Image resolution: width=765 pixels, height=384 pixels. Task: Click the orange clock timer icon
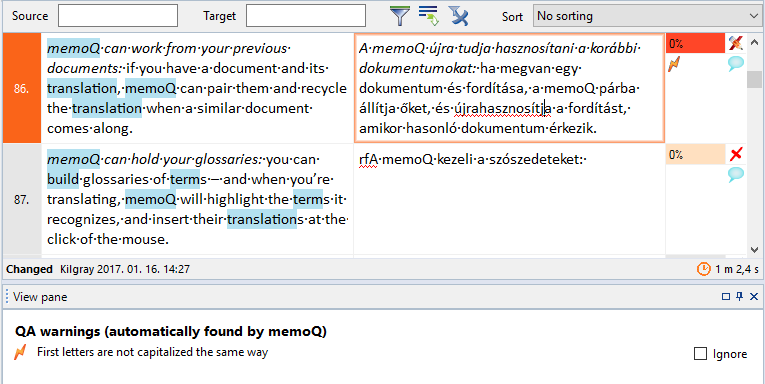[704, 269]
